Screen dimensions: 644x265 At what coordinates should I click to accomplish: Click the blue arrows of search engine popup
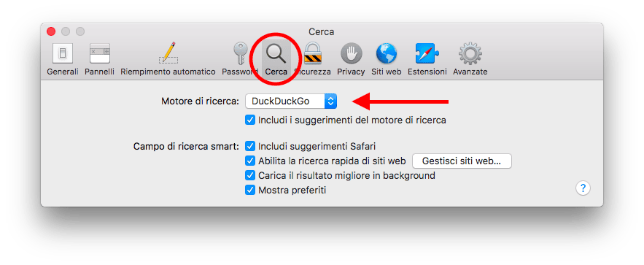pyautogui.click(x=330, y=101)
